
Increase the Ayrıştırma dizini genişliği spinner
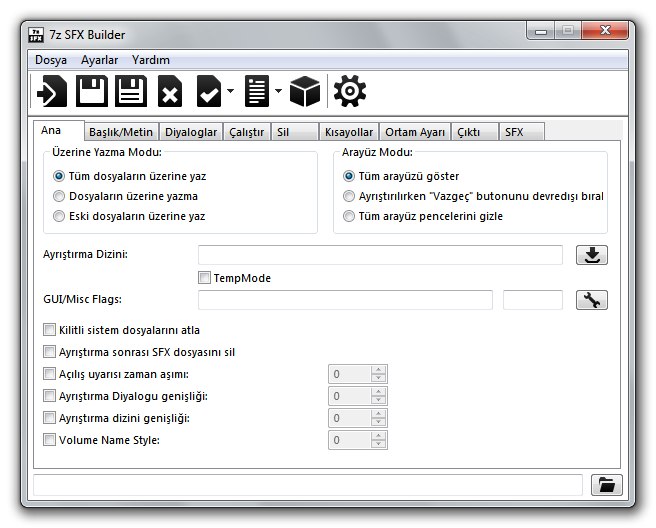click(x=378, y=414)
